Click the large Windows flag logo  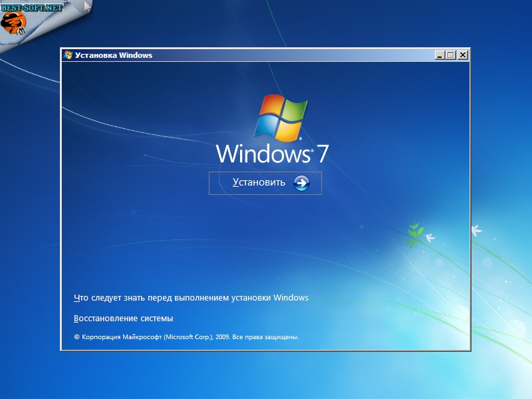click(x=281, y=118)
